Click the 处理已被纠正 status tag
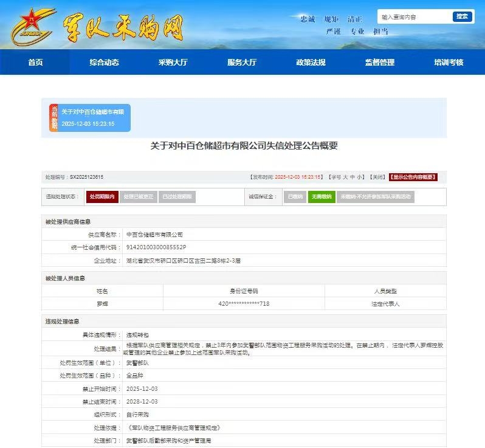Screen dimensions: 485x448 [x=139, y=196]
